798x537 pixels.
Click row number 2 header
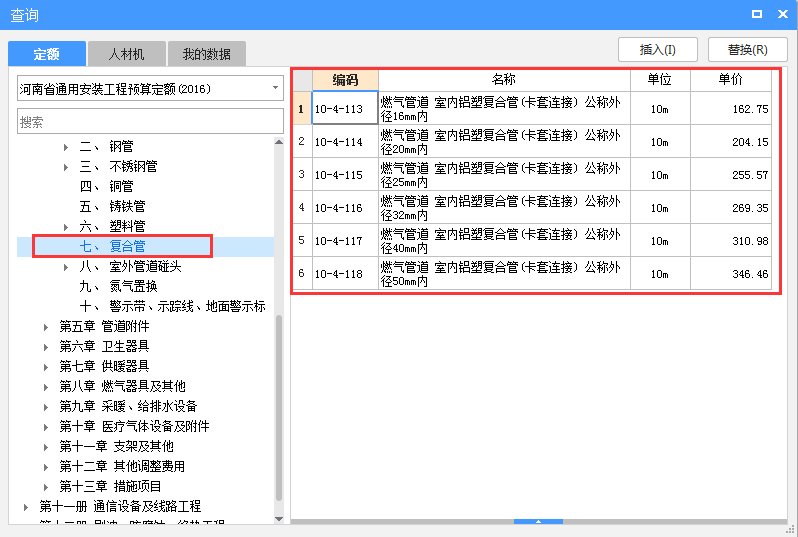pyautogui.click(x=302, y=141)
